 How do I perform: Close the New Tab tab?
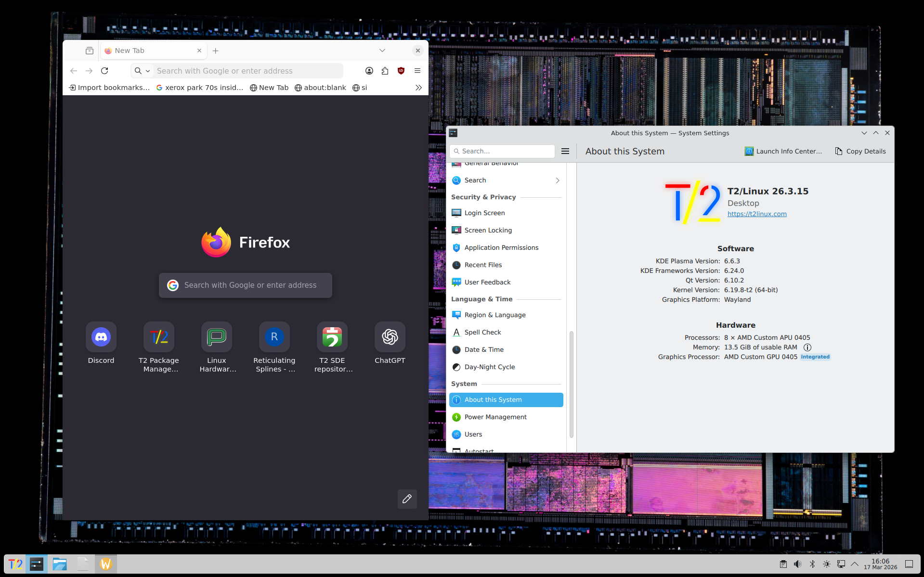(199, 51)
